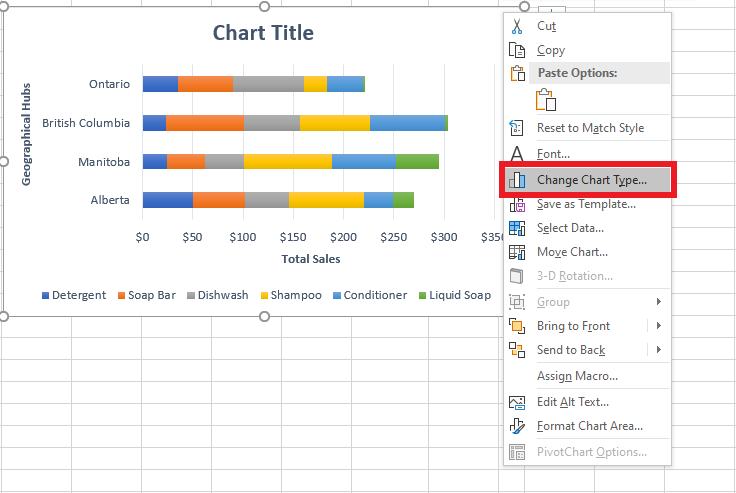
Task: Expand the Bring to Front submenu arrow
Action: tap(659, 325)
